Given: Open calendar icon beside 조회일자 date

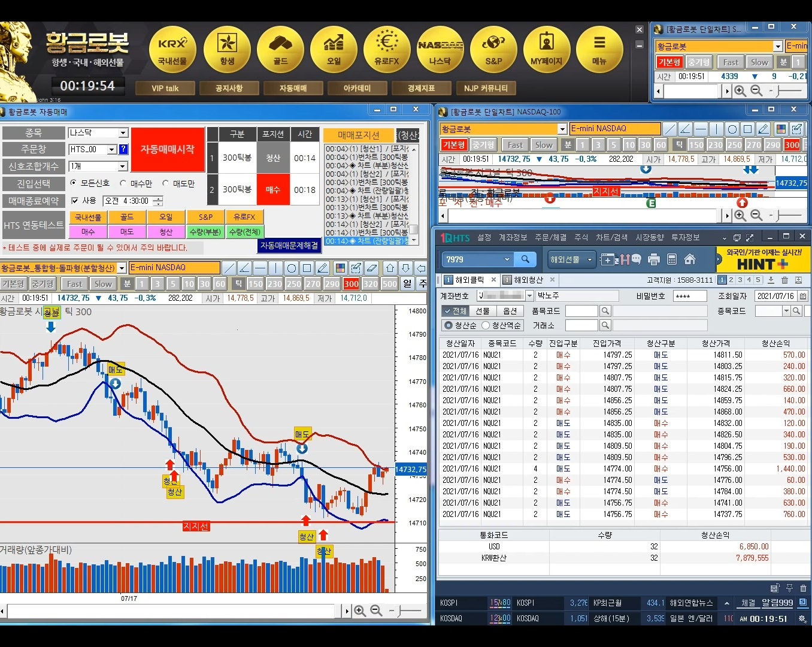Looking at the screenshot, I should pos(802,296).
